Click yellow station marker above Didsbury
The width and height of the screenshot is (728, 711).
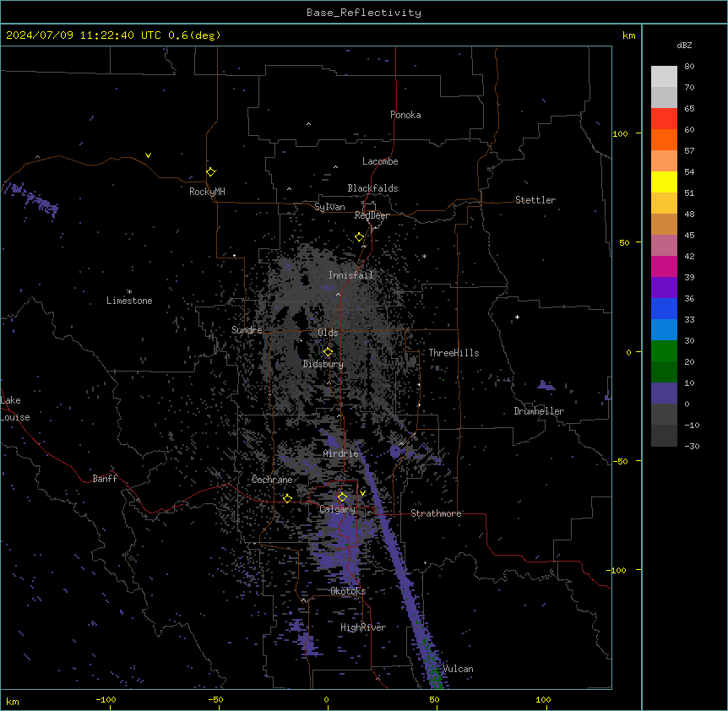[x=329, y=352]
